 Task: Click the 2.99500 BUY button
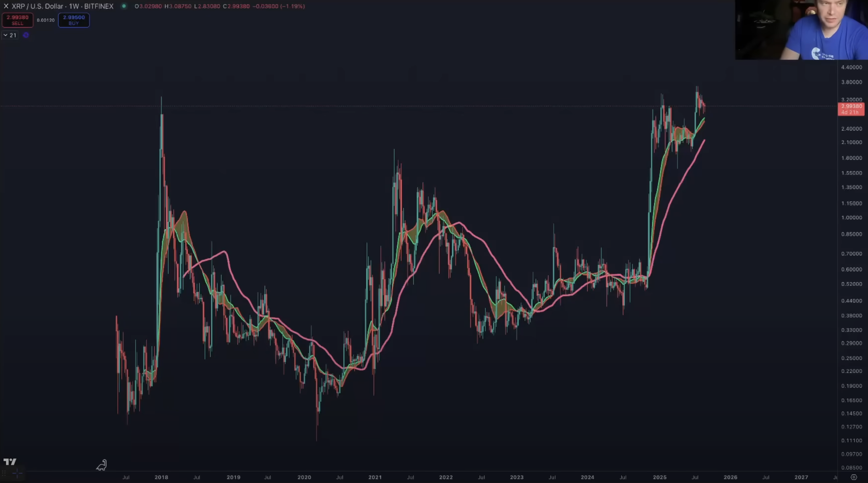click(x=73, y=20)
